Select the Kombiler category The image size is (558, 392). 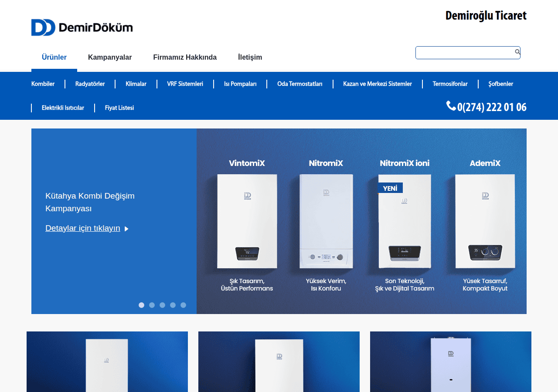(43, 84)
